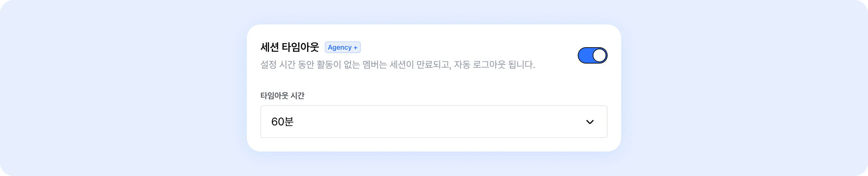Click the empty middle of timeout select box
Image resolution: width=868 pixels, height=176 pixels.
click(x=434, y=122)
